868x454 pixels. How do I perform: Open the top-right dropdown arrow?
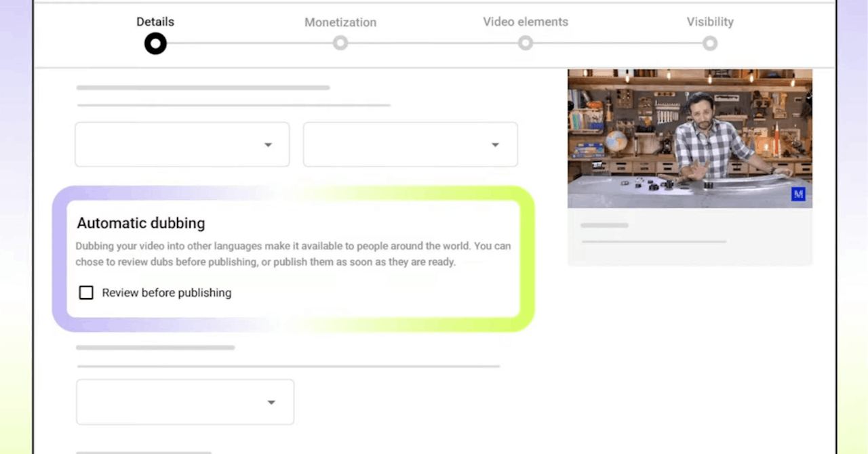[x=495, y=145]
